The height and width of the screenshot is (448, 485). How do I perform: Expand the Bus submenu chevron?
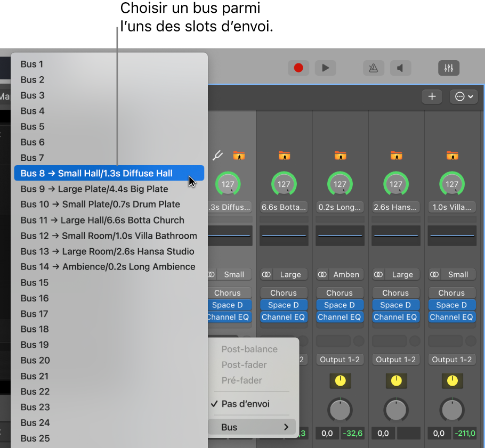(286, 427)
